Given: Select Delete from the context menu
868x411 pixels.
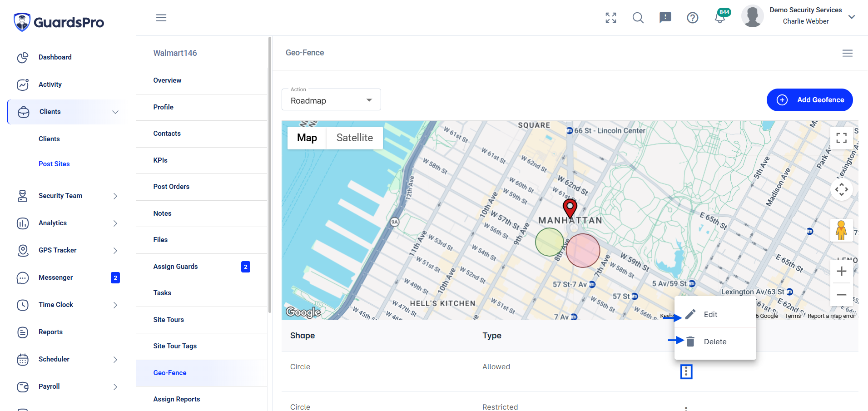Looking at the screenshot, I should point(715,342).
